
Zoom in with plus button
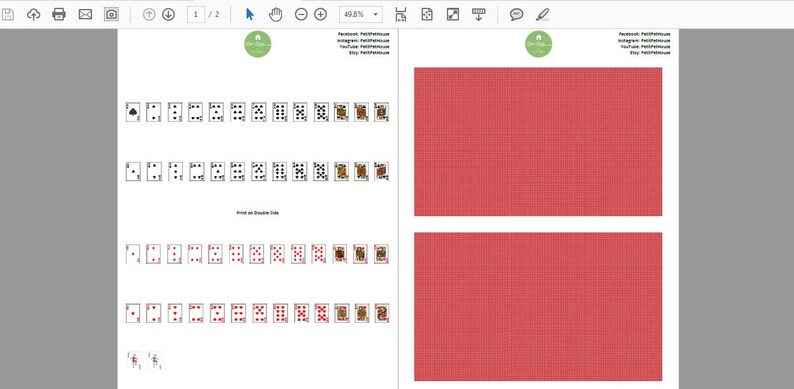tap(321, 14)
